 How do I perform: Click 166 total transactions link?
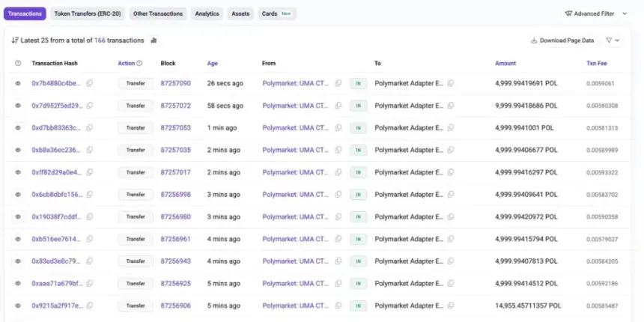coord(100,40)
